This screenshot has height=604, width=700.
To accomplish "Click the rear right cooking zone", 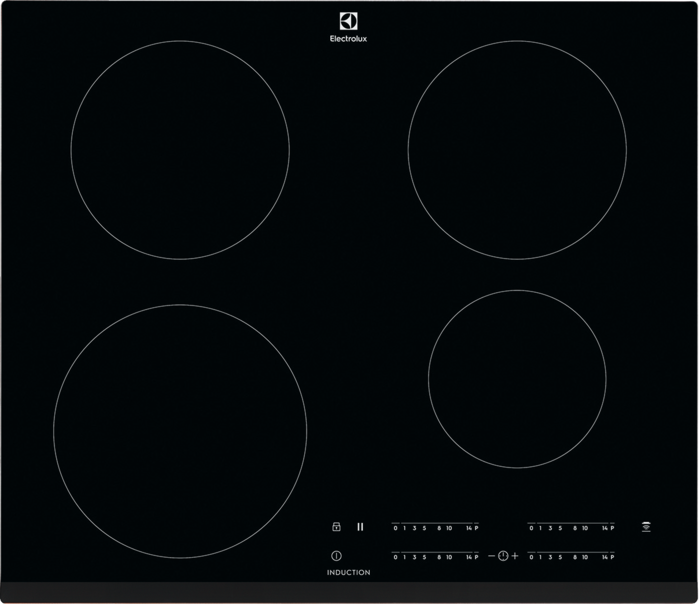I will (518, 150).
